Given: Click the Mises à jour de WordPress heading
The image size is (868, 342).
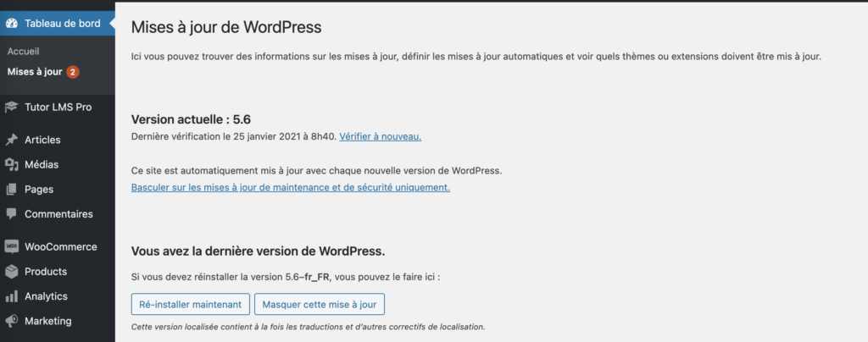Looking at the screenshot, I should (226, 27).
